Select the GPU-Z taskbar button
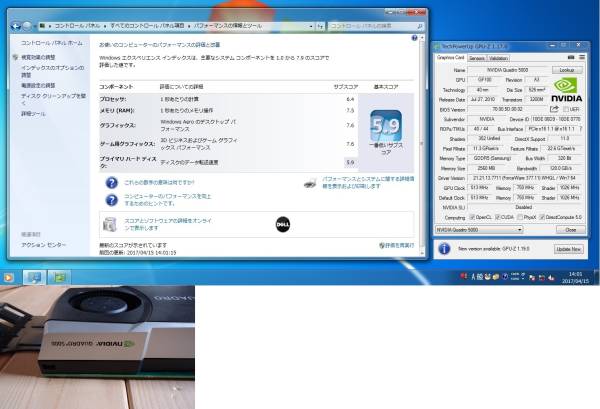 (x=59, y=277)
